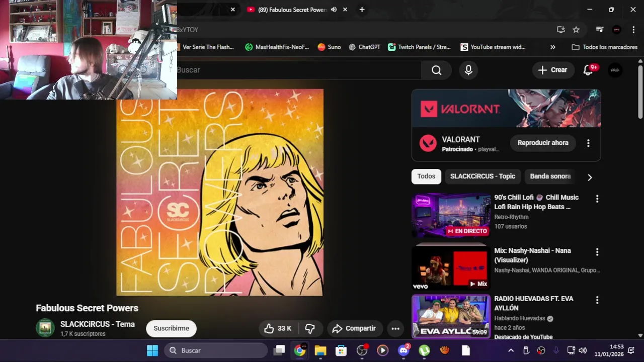
Task: Click the VALORANT ad logo icon
Action: [428, 143]
